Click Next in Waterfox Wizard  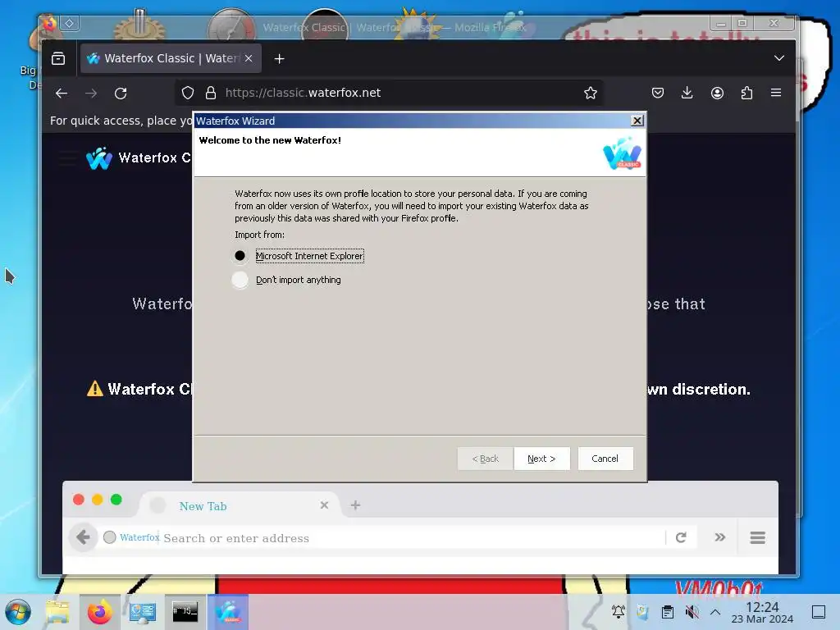tap(541, 459)
